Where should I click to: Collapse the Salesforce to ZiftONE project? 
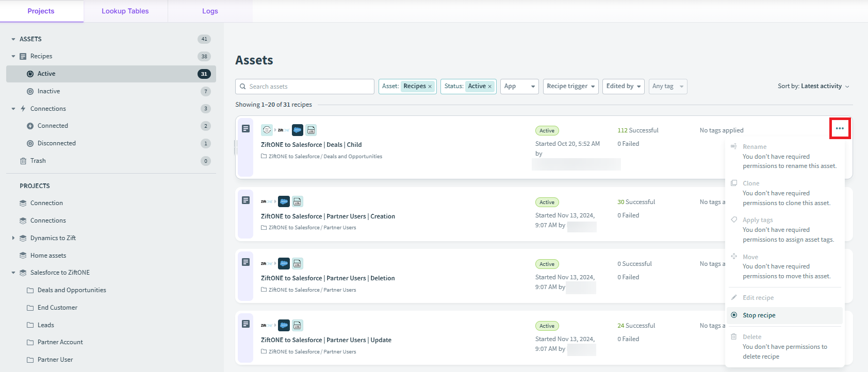(x=13, y=273)
